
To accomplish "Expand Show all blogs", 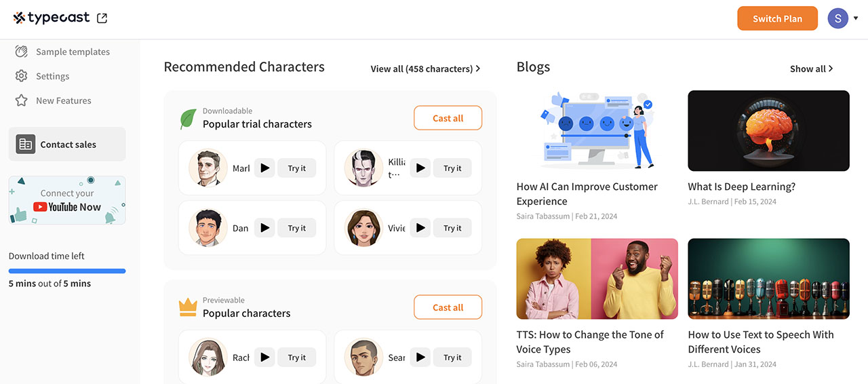I will [811, 69].
